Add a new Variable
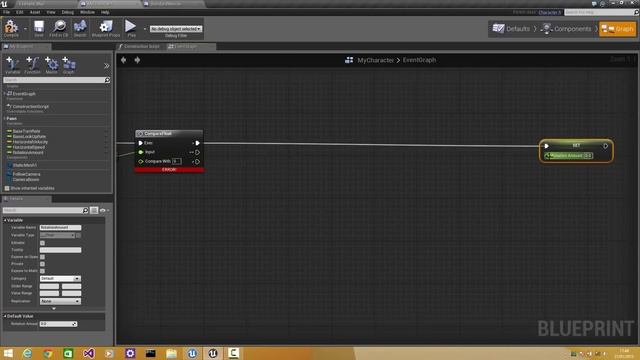The image size is (640, 360). 12,65
